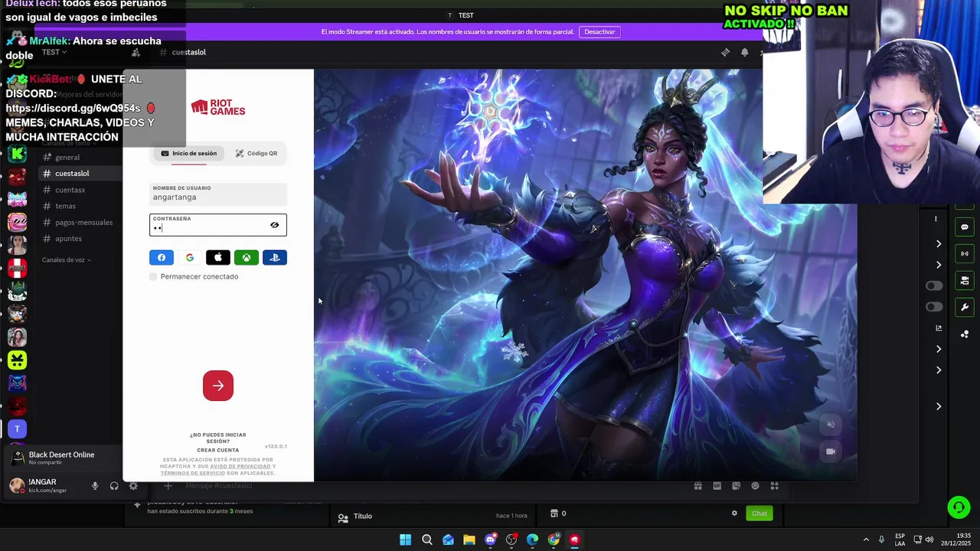Open Discord user settings gear
Screen dimensions: 980x551
tap(133, 486)
